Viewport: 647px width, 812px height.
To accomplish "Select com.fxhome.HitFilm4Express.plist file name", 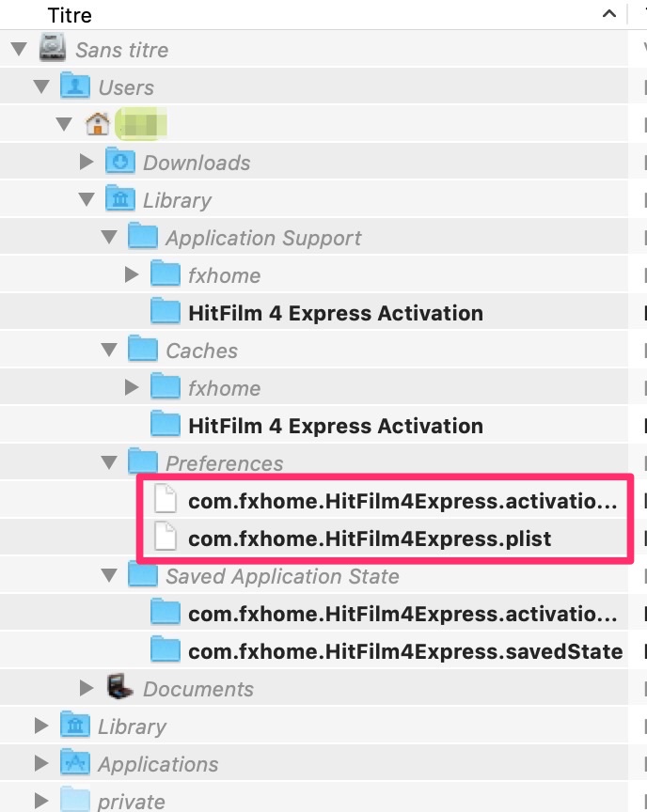I will 370,539.
